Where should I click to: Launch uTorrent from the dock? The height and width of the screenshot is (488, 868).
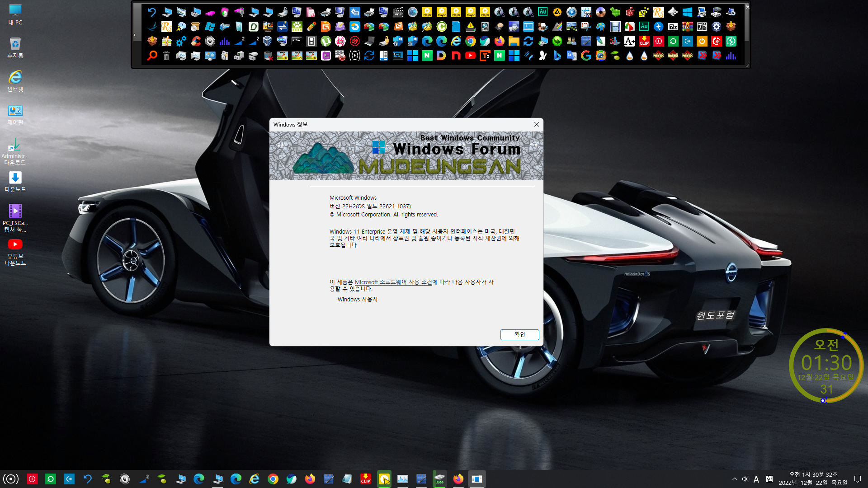click(325, 41)
